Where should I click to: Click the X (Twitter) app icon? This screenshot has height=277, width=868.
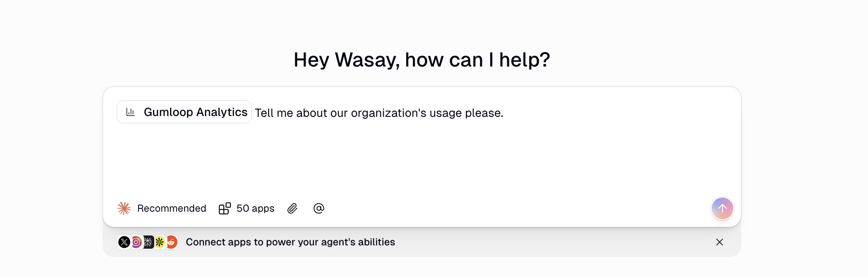pos(125,242)
